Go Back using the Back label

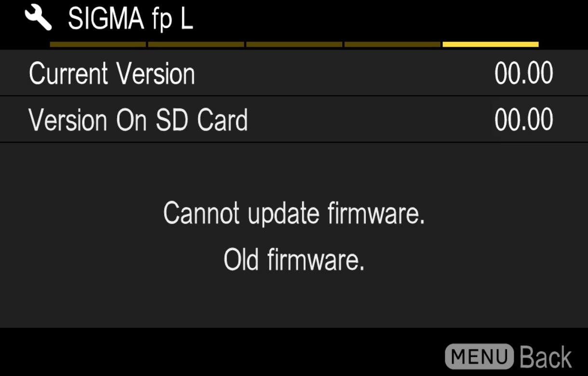(x=546, y=357)
